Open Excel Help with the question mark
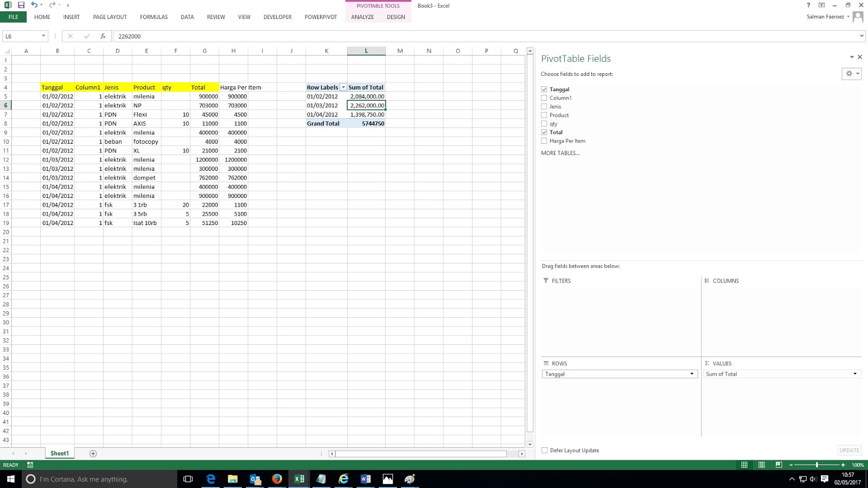This screenshot has height=488, width=868. click(x=808, y=5)
